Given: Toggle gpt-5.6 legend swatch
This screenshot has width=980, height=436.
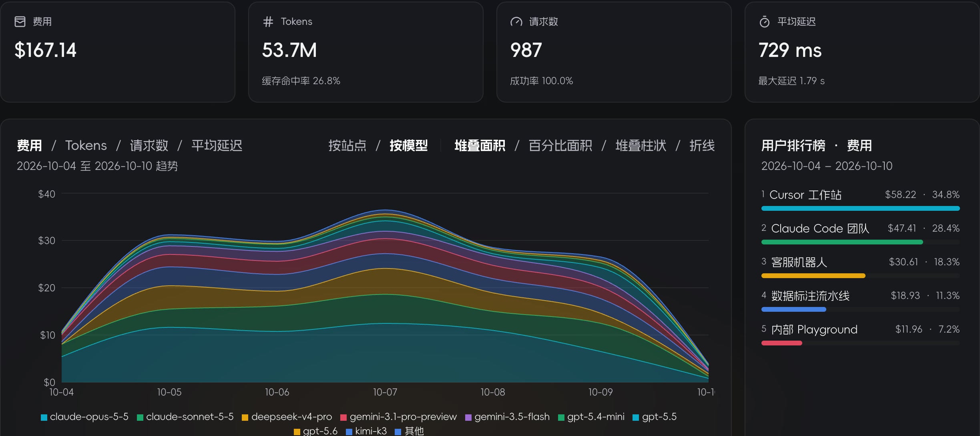Looking at the screenshot, I should pos(297,432).
